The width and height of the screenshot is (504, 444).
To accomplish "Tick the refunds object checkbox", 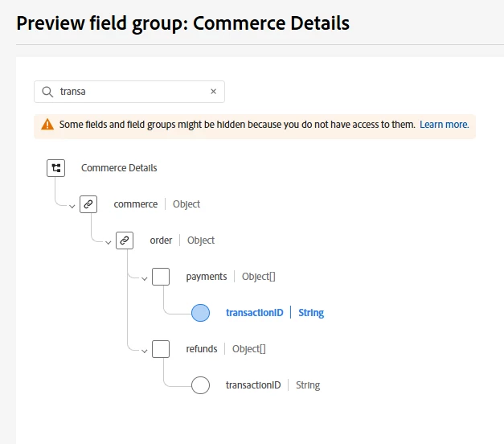I will point(161,349).
